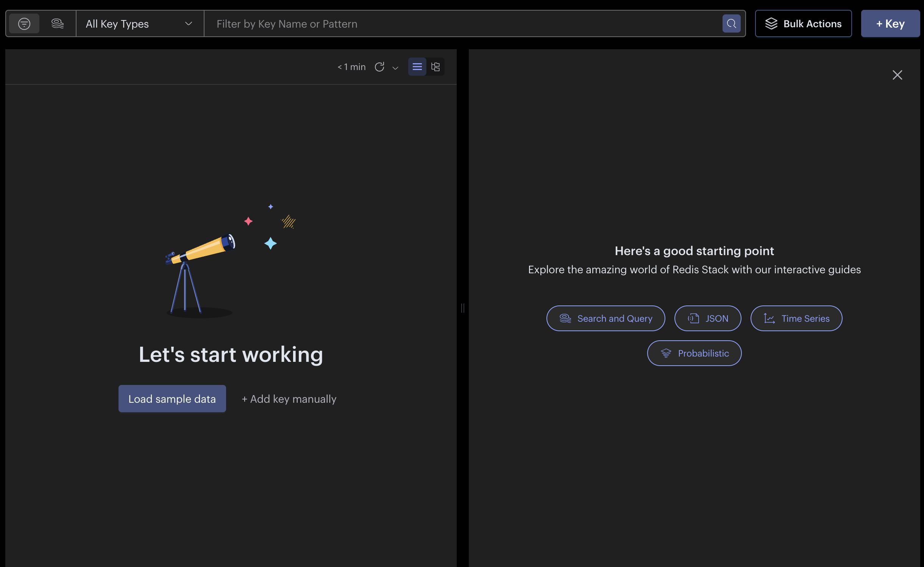Click the panel resize divider handle

tap(462, 308)
